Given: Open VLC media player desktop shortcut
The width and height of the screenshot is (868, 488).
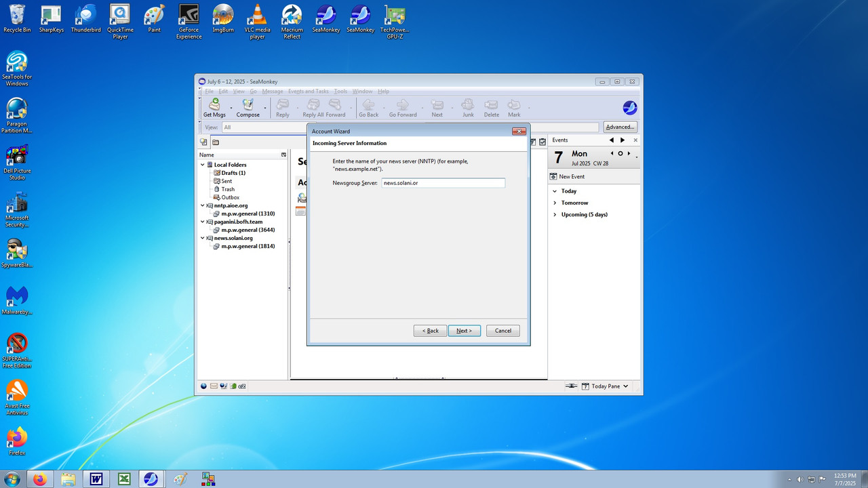Looking at the screenshot, I should coord(257,22).
